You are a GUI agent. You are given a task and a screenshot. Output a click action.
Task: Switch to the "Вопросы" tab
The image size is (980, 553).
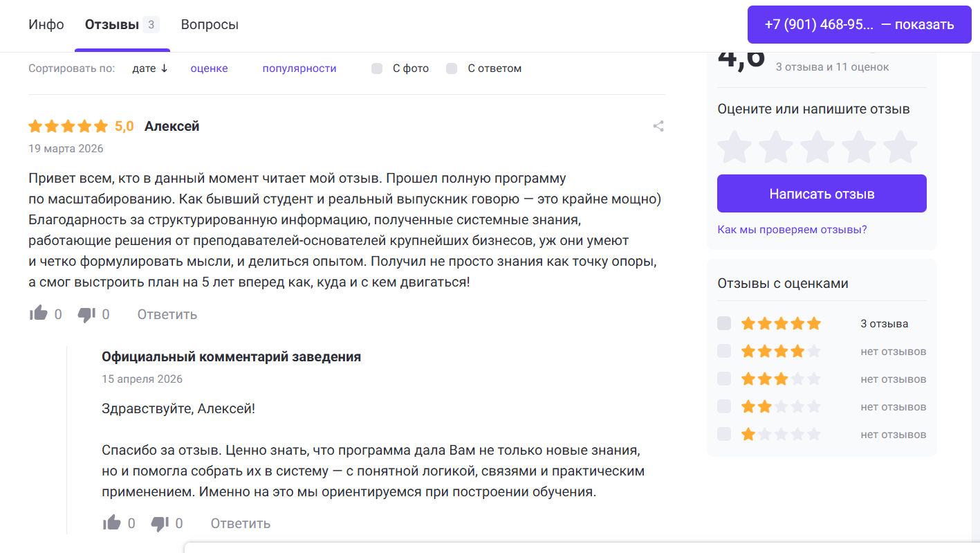(x=210, y=25)
